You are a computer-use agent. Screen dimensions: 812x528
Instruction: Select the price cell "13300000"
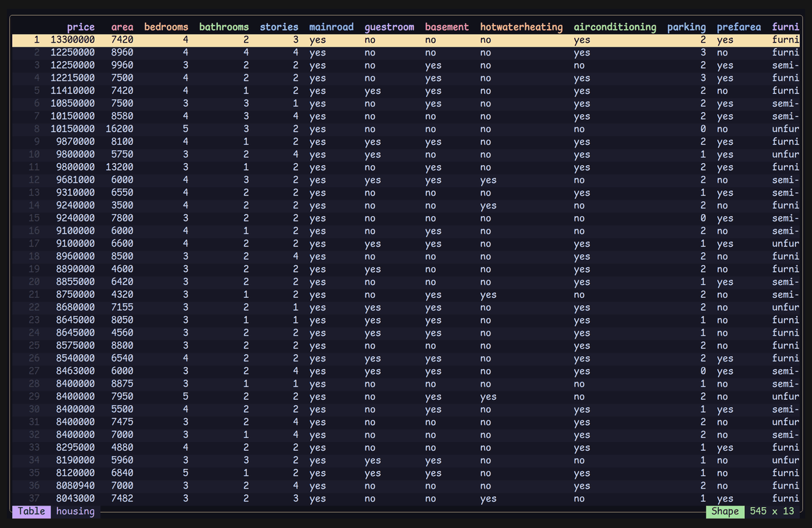[x=72, y=40]
